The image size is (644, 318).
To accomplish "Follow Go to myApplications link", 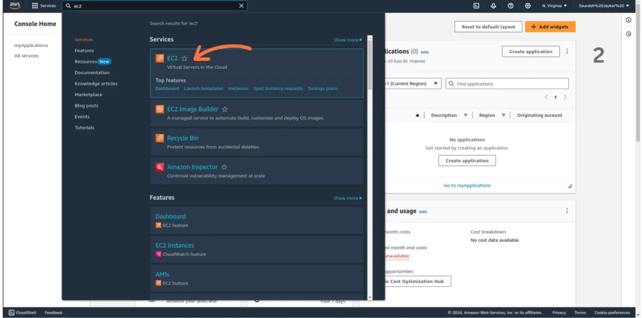I will (x=467, y=185).
